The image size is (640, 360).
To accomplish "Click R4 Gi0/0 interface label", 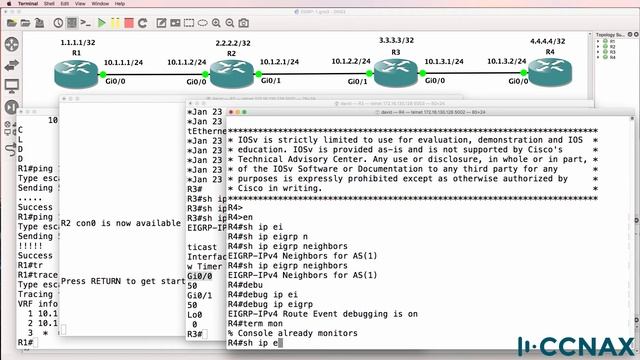I will 518,82.
